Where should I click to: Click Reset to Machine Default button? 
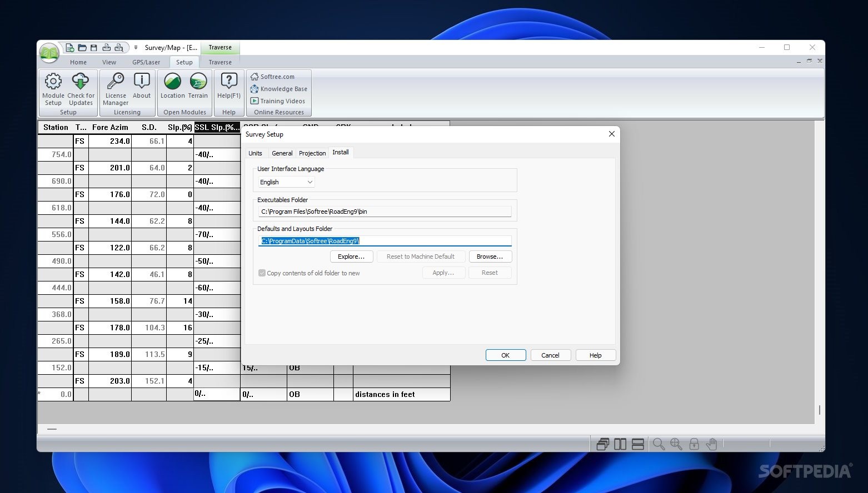[x=421, y=256]
